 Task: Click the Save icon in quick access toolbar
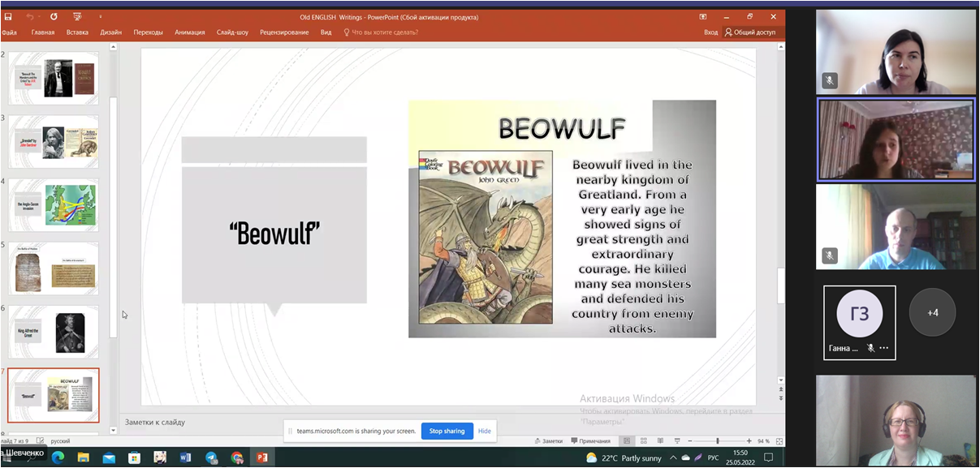tap(8, 16)
